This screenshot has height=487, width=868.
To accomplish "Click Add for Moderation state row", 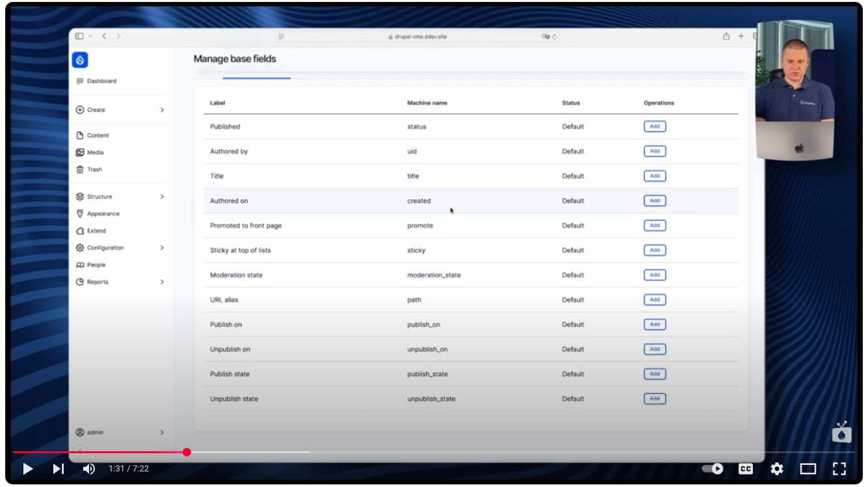I will (655, 274).
